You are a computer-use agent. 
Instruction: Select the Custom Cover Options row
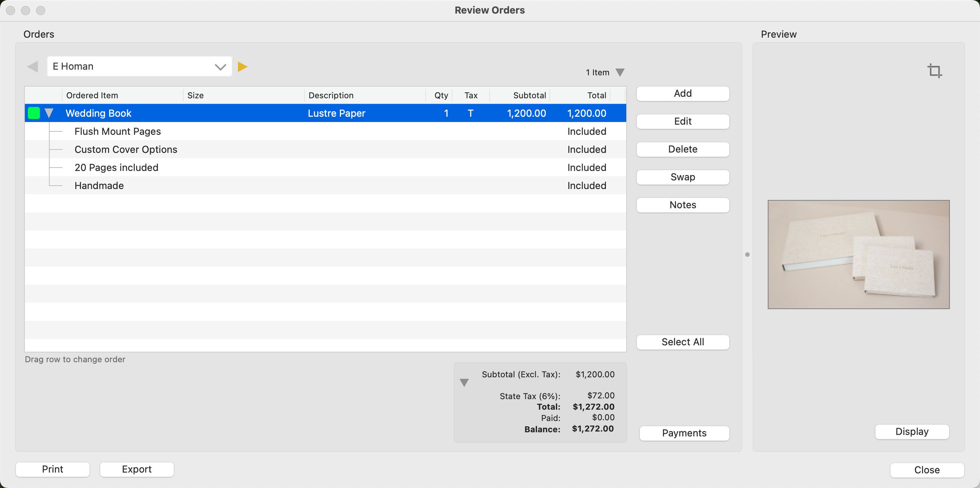pos(126,149)
